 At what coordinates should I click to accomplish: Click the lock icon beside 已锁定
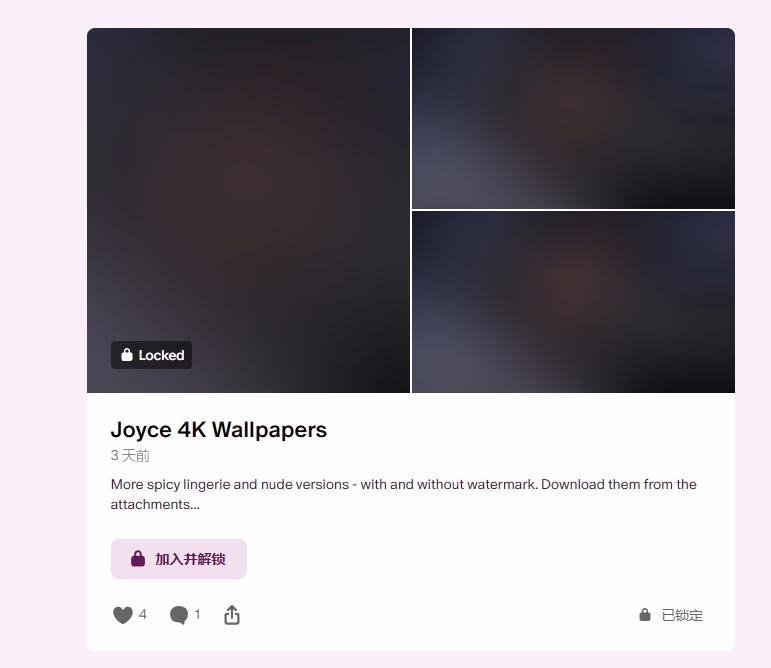tap(645, 614)
